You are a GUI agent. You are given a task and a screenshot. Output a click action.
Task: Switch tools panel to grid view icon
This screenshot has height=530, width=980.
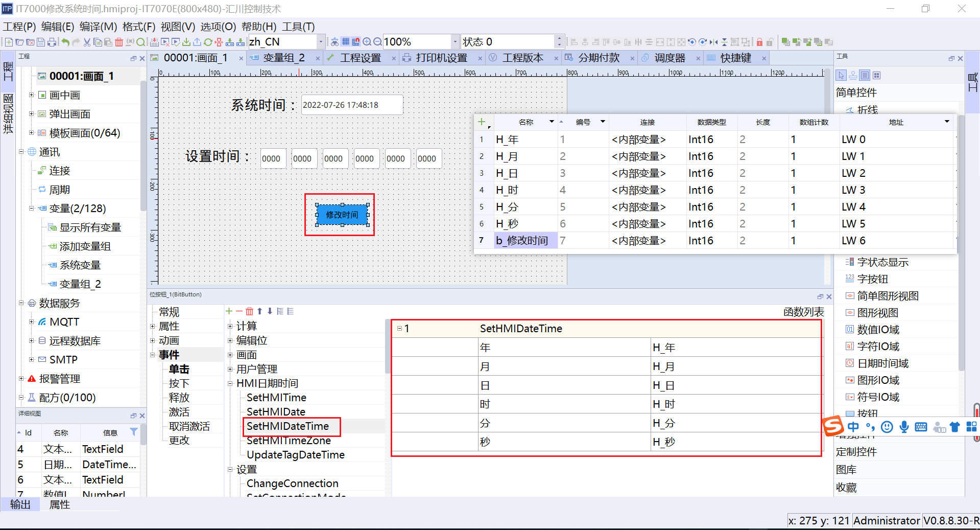coord(876,76)
